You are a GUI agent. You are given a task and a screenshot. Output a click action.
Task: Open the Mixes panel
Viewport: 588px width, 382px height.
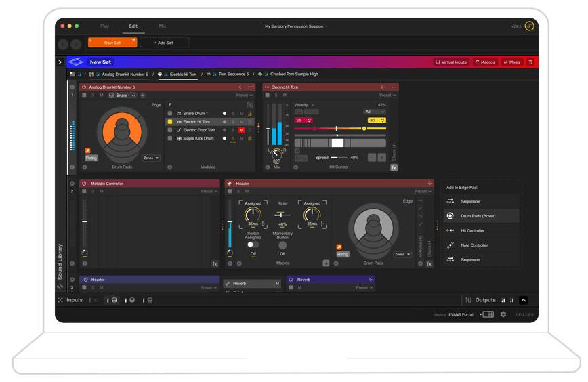(511, 62)
